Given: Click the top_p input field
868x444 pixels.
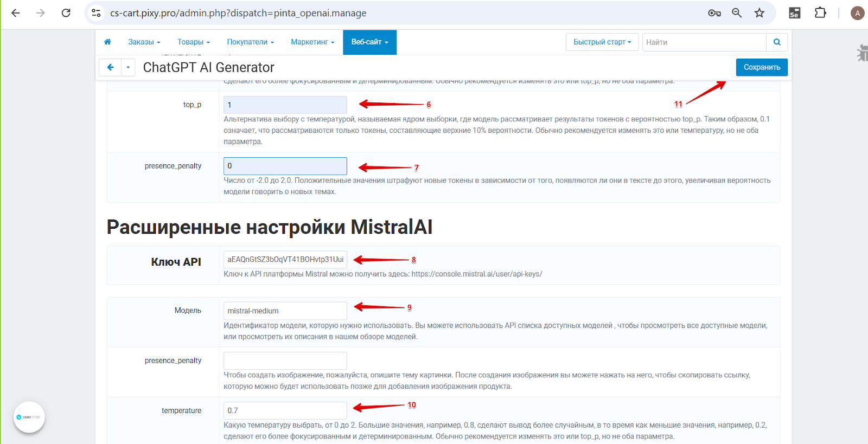Looking at the screenshot, I should pos(285,105).
